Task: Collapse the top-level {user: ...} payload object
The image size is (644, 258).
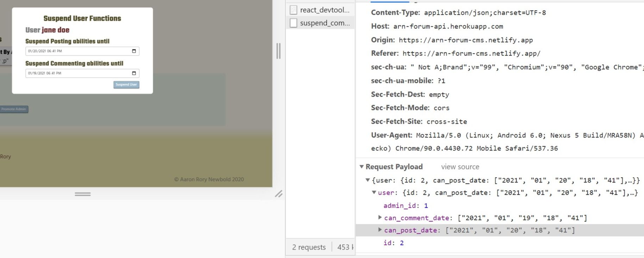Action: pyautogui.click(x=368, y=180)
